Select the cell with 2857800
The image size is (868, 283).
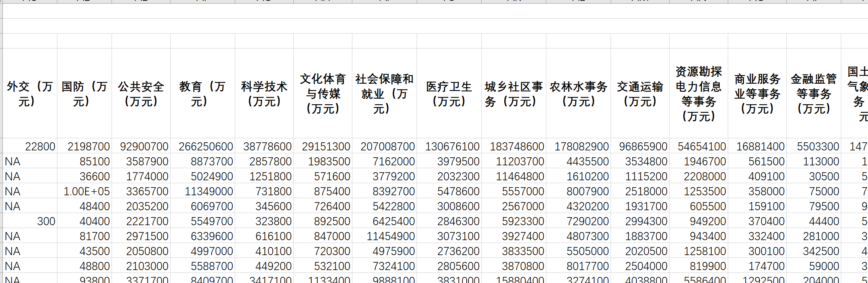click(x=264, y=161)
